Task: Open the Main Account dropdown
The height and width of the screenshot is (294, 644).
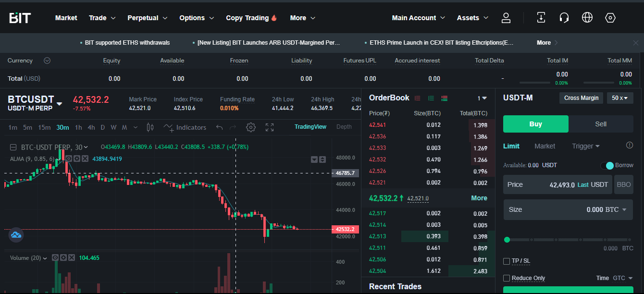Action: point(419,18)
